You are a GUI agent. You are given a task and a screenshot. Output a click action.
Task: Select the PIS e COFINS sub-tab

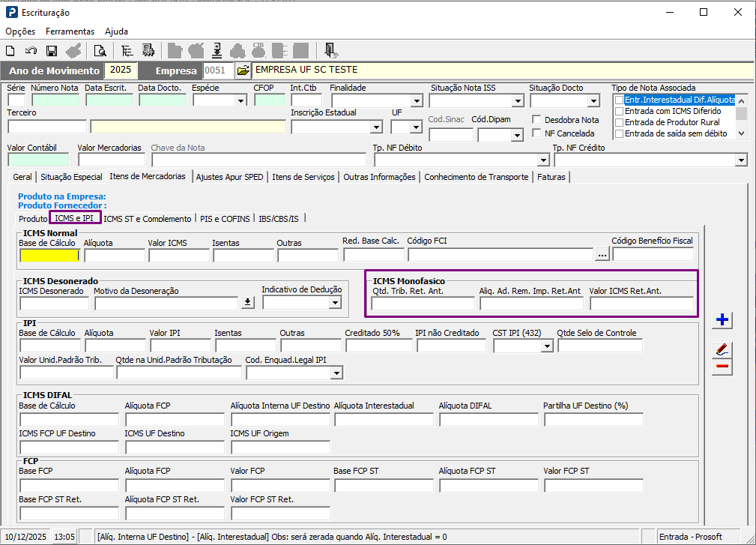coord(226,219)
